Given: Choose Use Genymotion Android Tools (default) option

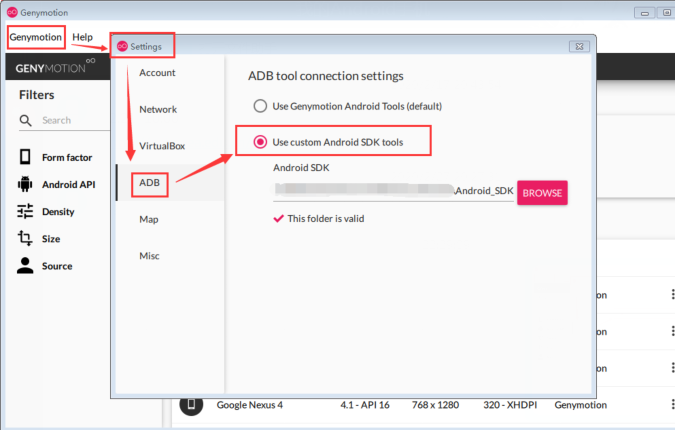Looking at the screenshot, I should 348,106.
